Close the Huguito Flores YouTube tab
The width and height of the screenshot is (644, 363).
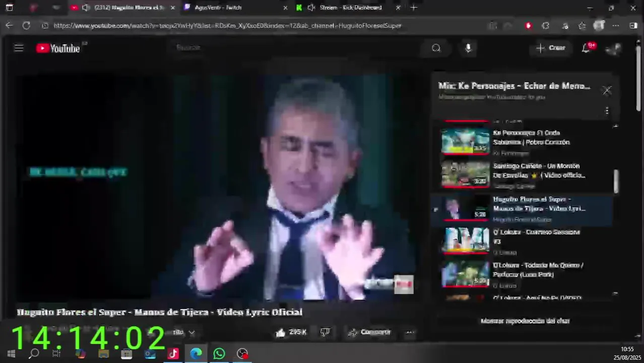pos(173,8)
